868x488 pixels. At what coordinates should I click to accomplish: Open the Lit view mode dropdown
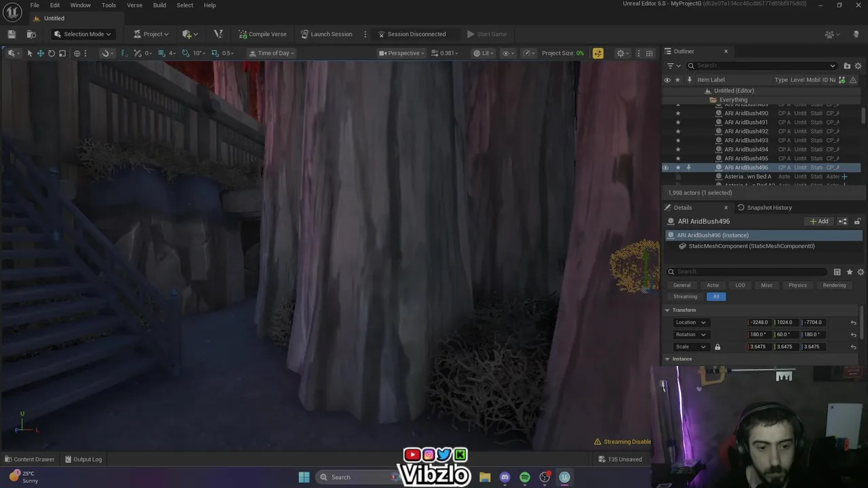[x=485, y=53]
